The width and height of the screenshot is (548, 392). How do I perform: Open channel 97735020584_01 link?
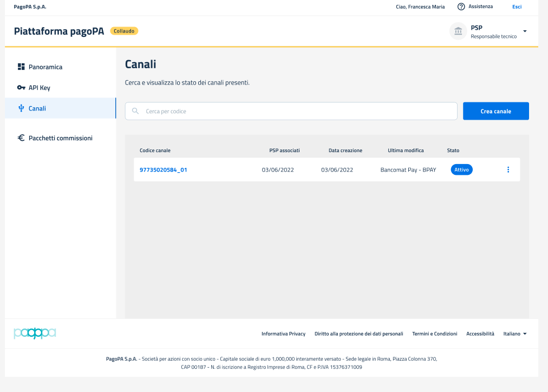click(163, 169)
